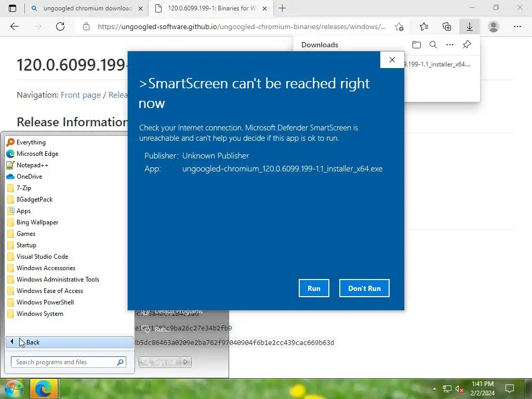This screenshot has height=399, width=532.
Task: Click the address bar URL
Action: tap(242, 26)
